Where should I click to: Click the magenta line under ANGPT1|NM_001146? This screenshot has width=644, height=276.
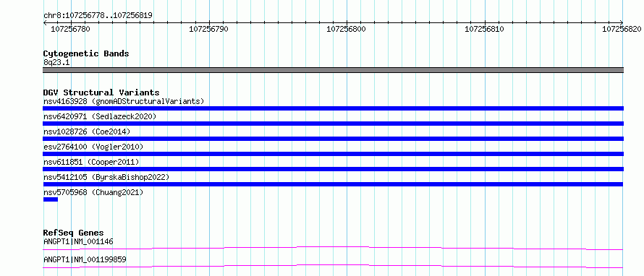(333, 248)
